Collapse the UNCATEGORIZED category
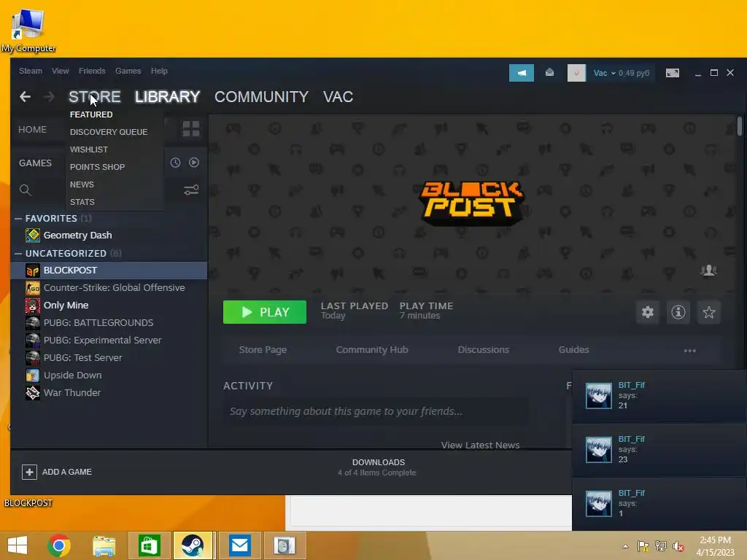Image resolution: width=747 pixels, height=560 pixels. (18, 253)
